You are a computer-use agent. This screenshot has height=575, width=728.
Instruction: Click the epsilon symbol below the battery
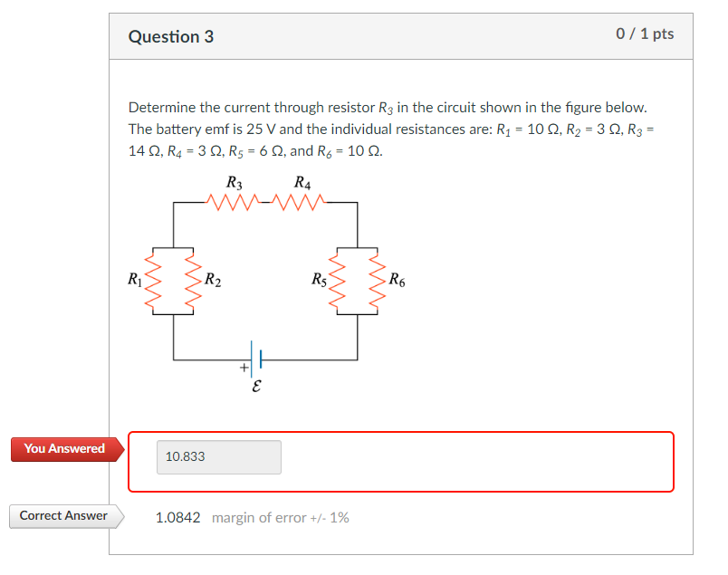pos(257,385)
